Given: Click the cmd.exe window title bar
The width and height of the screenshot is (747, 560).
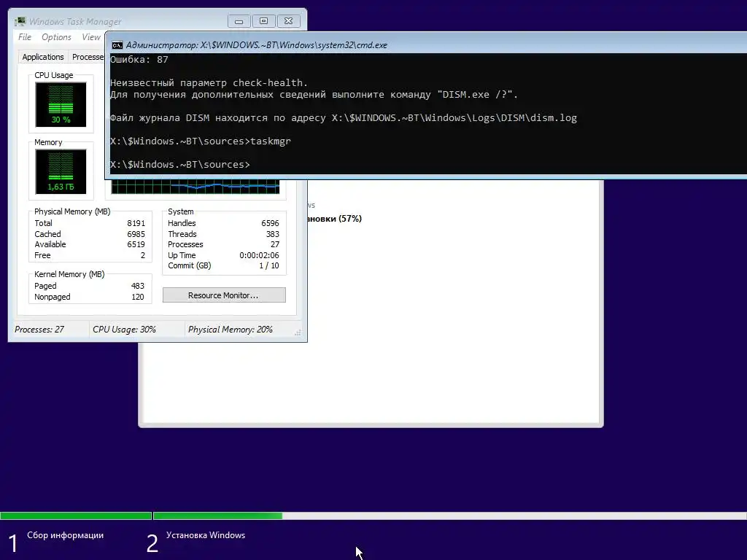Looking at the screenshot, I should click(x=426, y=44).
